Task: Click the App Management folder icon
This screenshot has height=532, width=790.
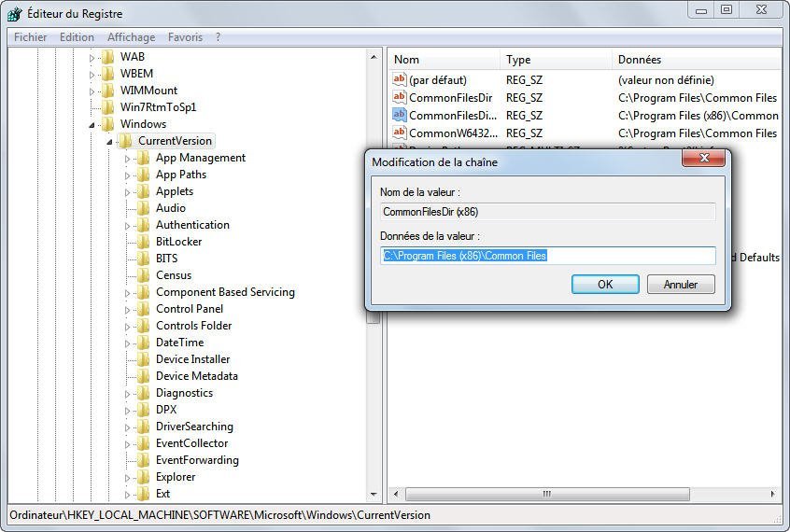Action: pos(144,158)
